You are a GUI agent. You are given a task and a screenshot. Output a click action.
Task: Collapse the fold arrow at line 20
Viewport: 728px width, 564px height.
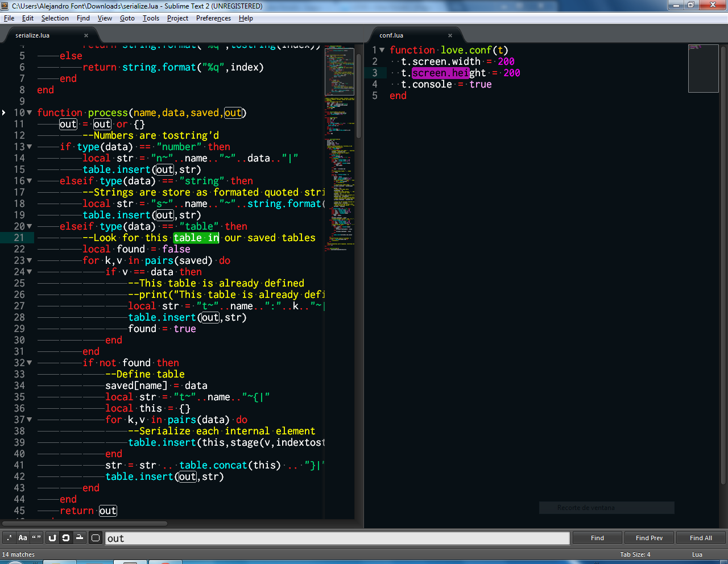coord(30,226)
